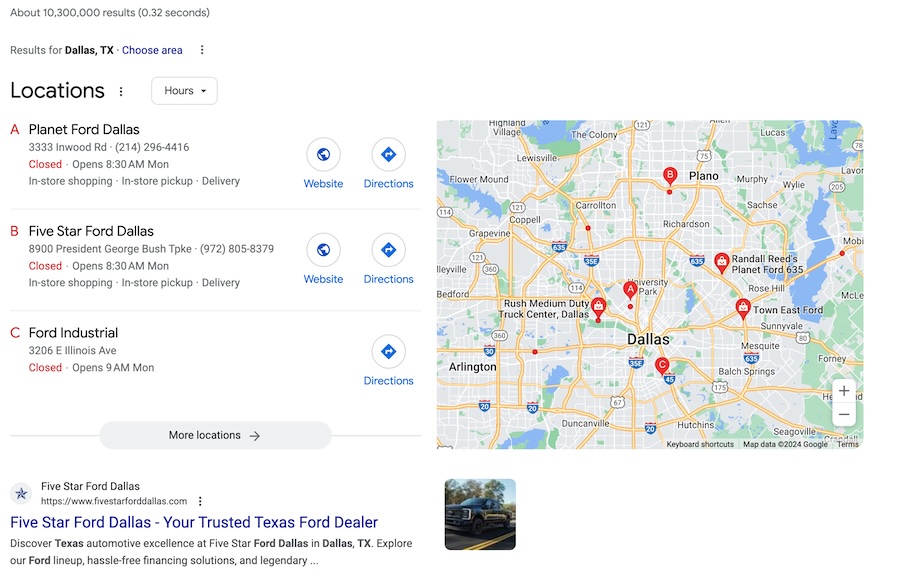Viewport: 900px width, 582px height.
Task: Zoom in on the map
Action: [x=844, y=391]
